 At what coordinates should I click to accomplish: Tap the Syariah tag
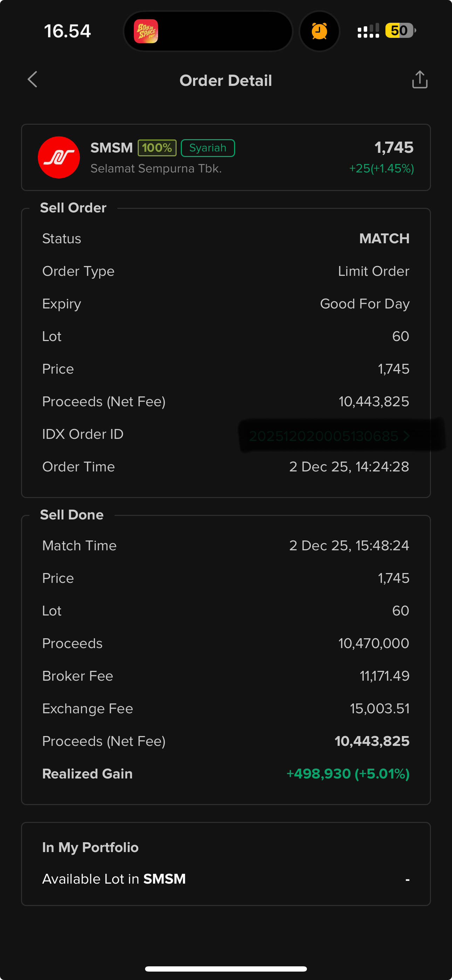208,148
